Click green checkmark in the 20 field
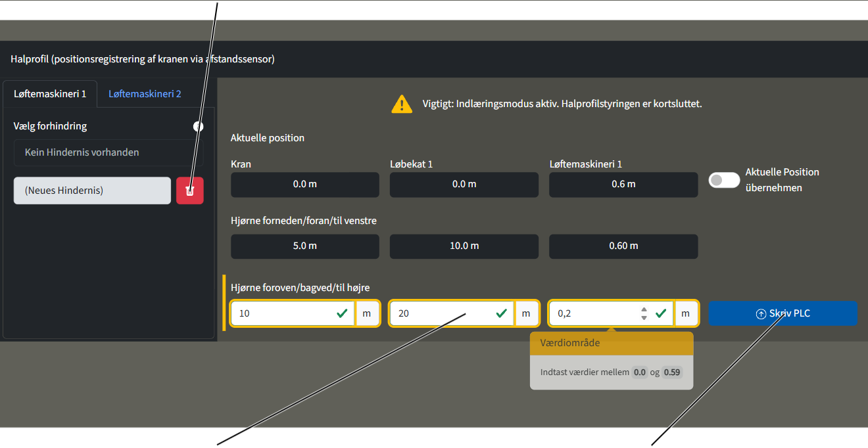The height and width of the screenshot is (448, 868). click(x=501, y=313)
